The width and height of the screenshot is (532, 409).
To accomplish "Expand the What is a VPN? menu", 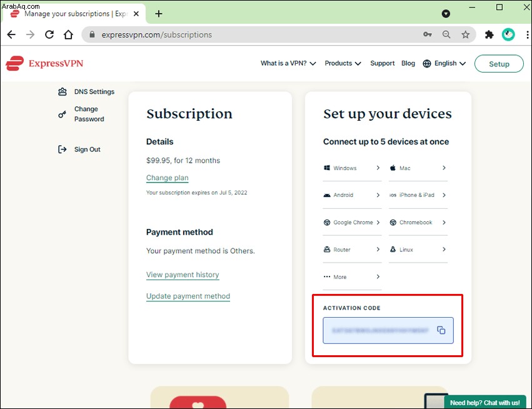I will tap(288, 63).
